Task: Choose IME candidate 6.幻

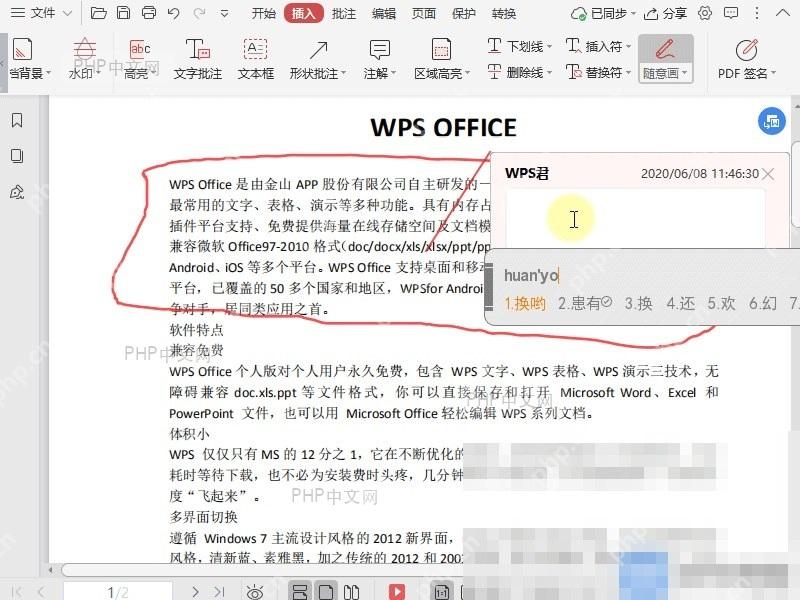Action: [x=763, y=304]
